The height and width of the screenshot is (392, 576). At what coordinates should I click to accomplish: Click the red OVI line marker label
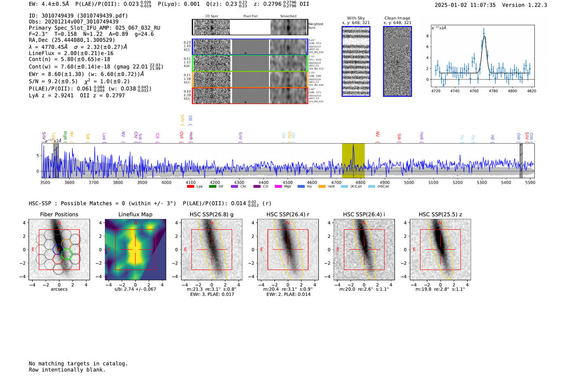click(181, 137)
